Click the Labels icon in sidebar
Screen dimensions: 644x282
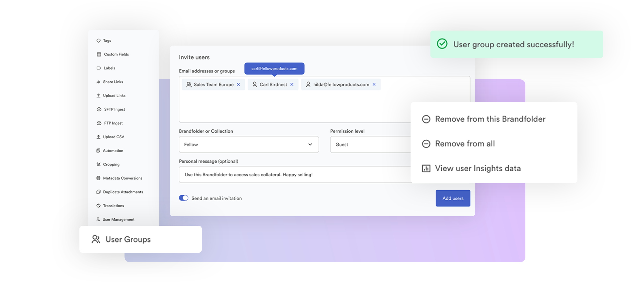point(99,68)
